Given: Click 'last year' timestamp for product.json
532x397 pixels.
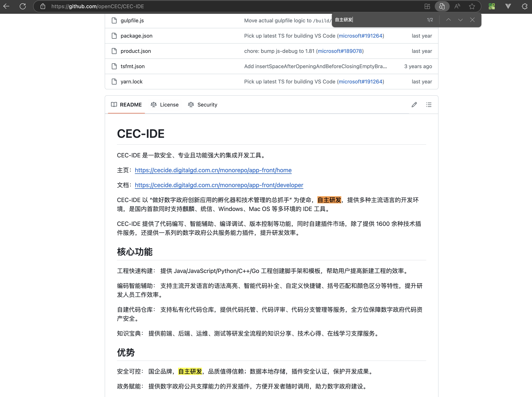Looking at the screenshot, I should 422,51.
